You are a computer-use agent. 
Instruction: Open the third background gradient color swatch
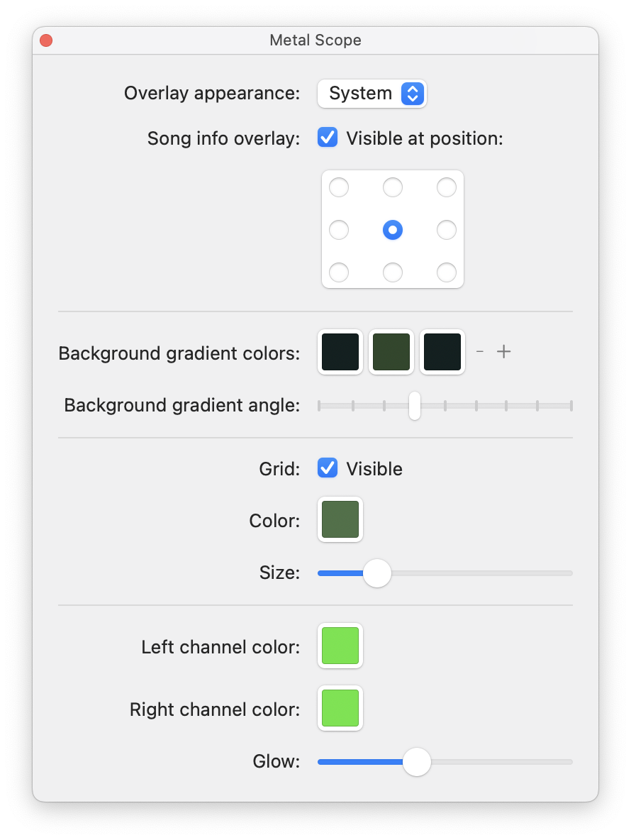click(442, 352)
